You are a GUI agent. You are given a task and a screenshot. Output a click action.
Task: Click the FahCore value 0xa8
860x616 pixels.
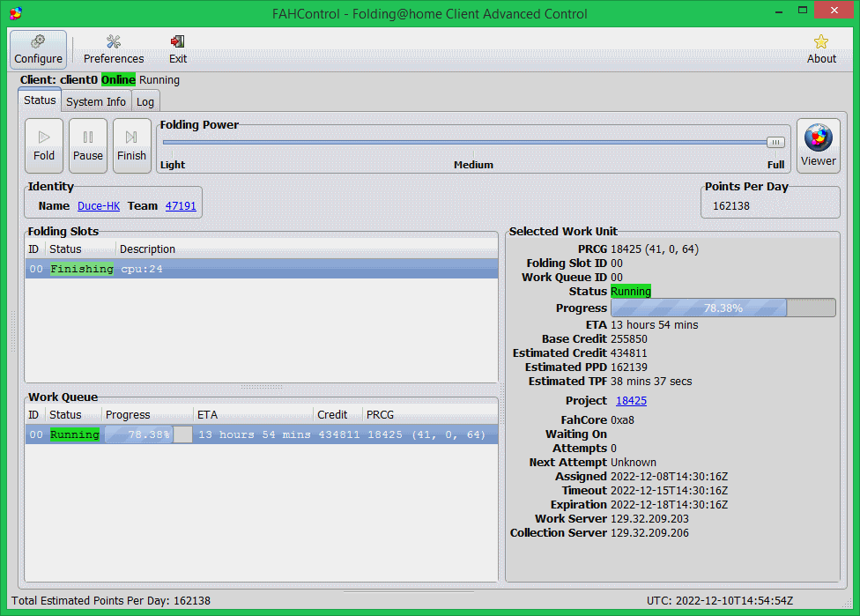click(x=622, y=420)
